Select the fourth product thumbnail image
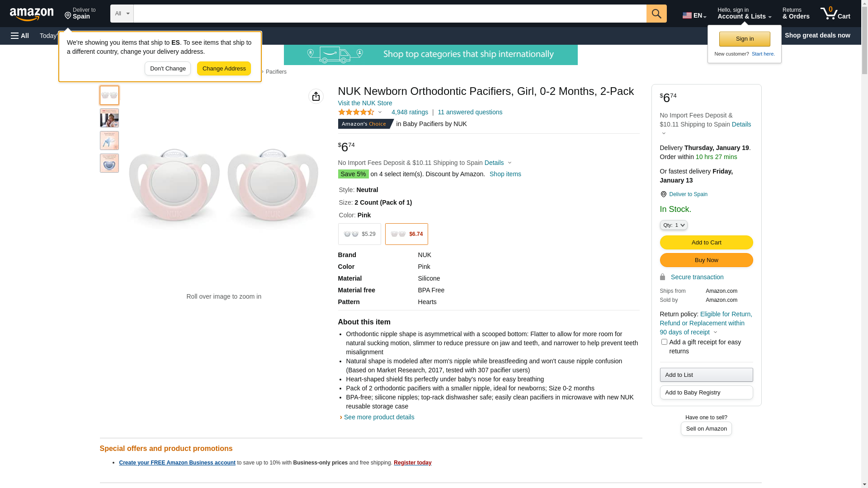 click(x=109, y=163)
